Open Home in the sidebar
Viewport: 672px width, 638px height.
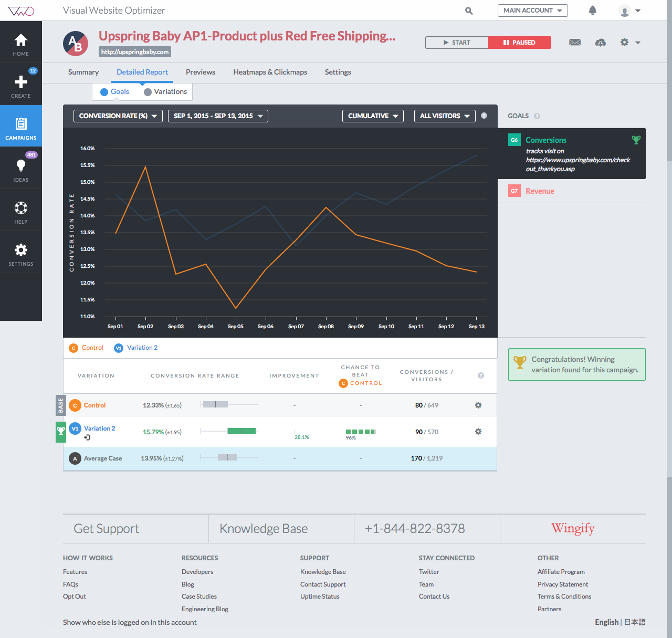tap(21, 42)
